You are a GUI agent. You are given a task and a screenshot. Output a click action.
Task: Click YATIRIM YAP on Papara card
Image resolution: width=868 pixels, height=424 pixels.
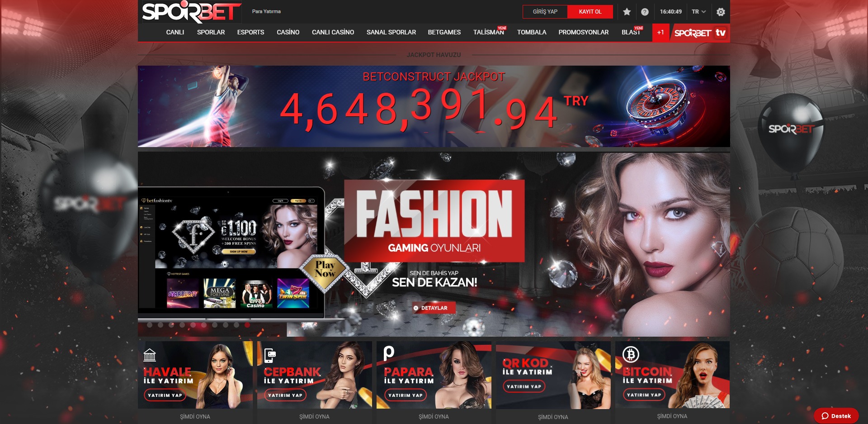point(405,395)
